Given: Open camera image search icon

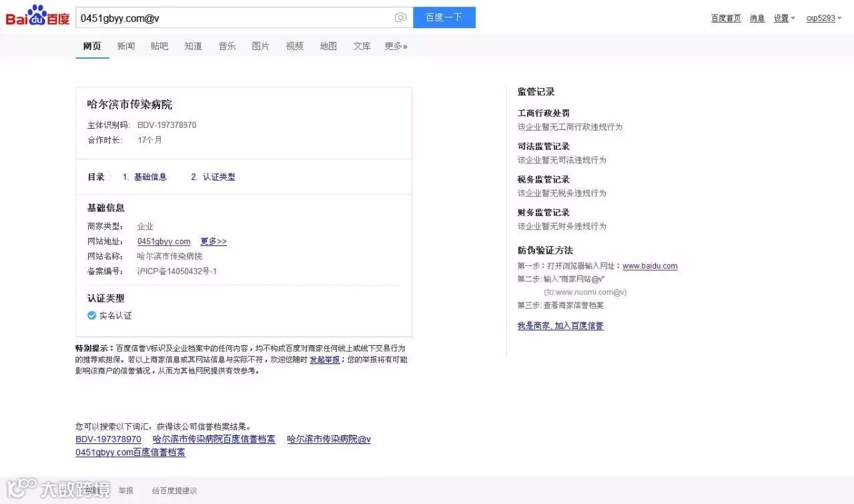Looking at the screenshot, I should tap(400, 18).
